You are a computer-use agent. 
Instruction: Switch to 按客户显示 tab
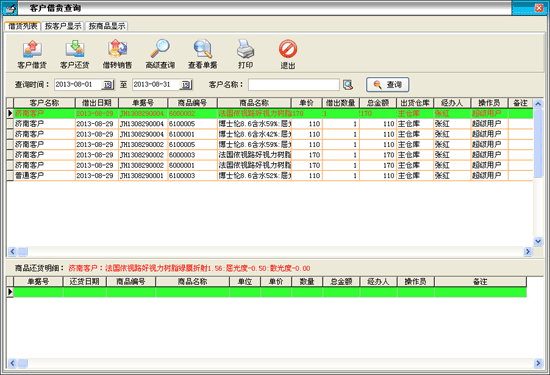(63, 26)
